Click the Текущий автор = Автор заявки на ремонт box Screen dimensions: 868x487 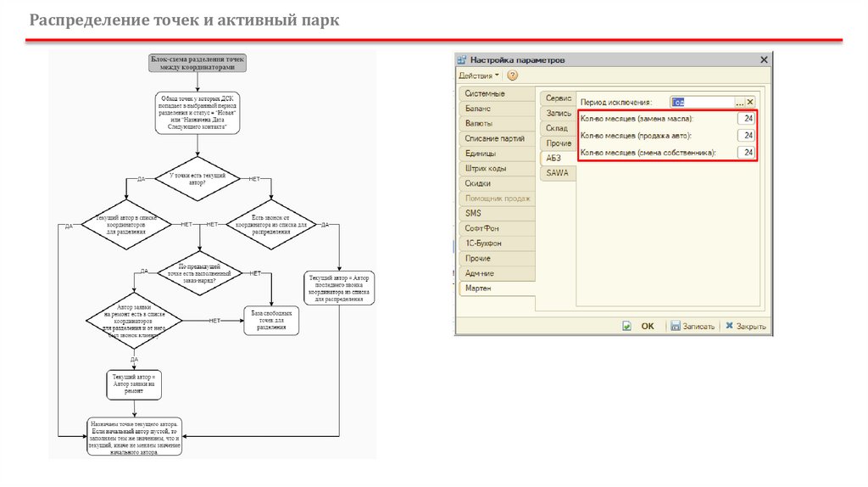click(x=134, y=384)
